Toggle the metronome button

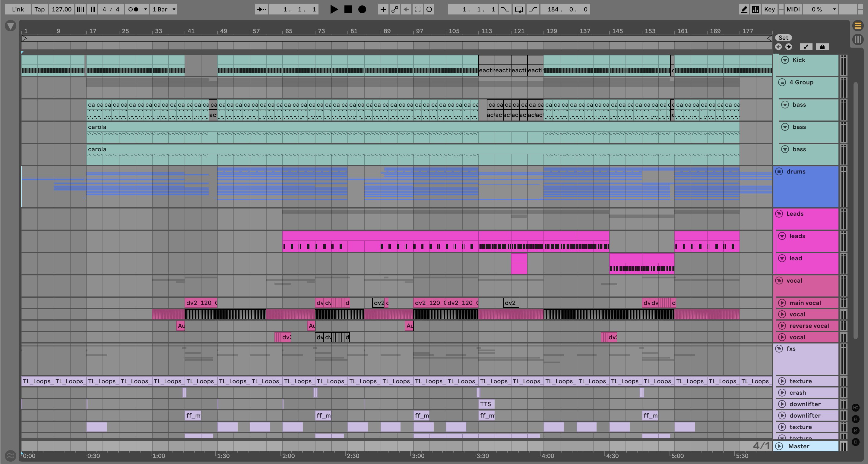[133, 9]
